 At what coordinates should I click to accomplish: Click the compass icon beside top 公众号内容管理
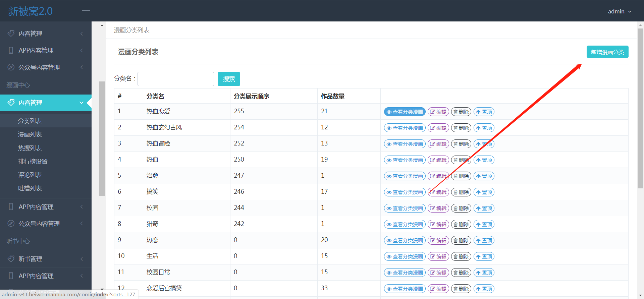tap(11, 67)
